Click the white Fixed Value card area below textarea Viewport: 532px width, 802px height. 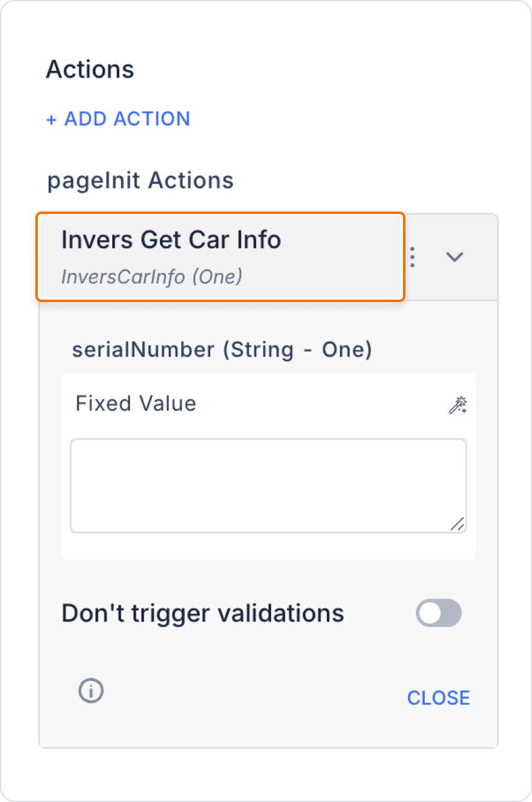268,546
